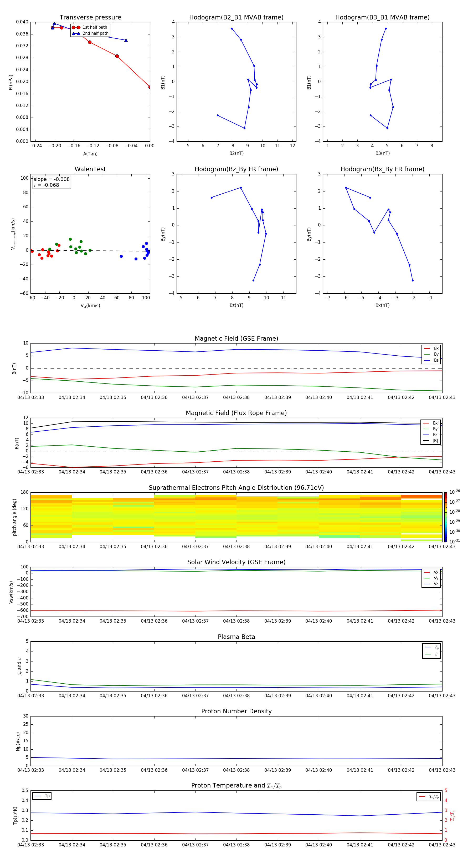
Task: Click the 'Bx' legend entry in GSE plot
Action: pos(431,349)
